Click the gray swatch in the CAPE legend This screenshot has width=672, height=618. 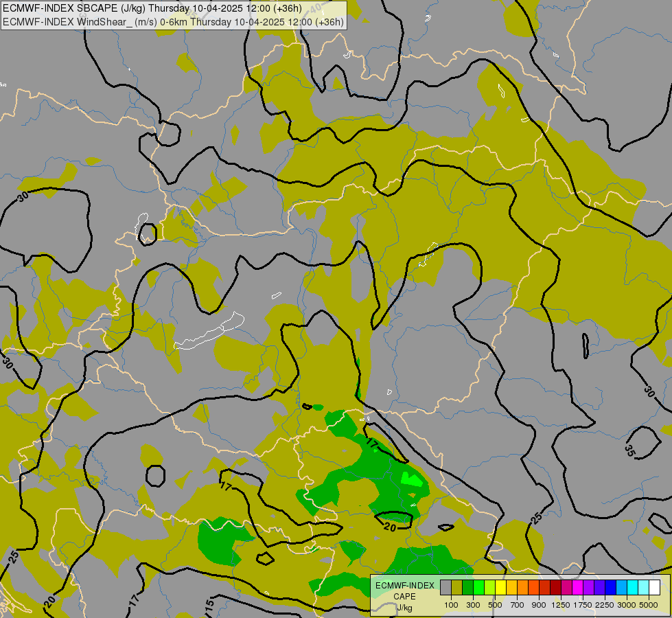click(x=446, y=588)
